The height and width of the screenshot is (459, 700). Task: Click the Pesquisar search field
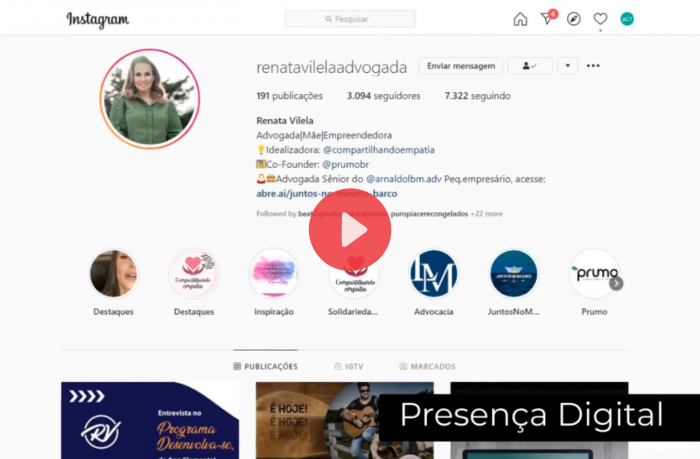(x=350, y=19)
